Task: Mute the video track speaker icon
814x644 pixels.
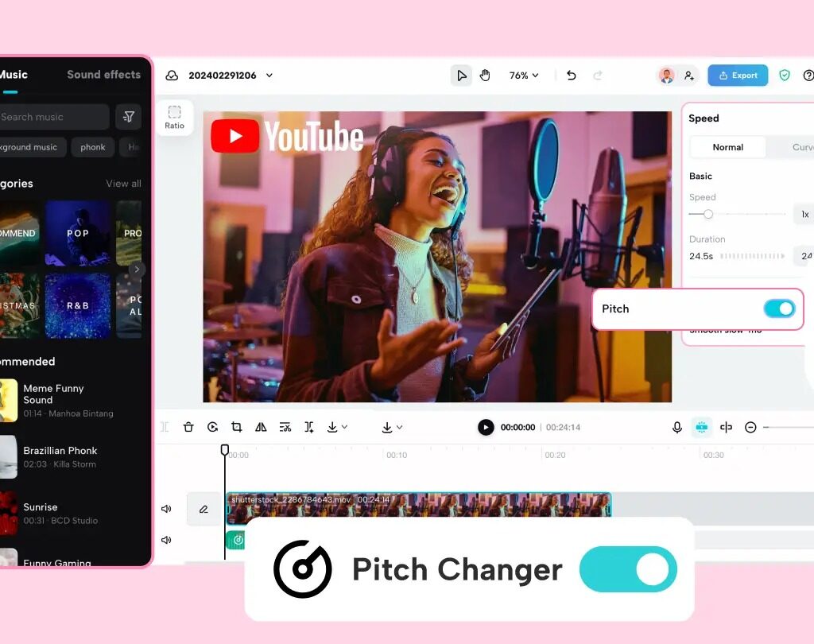Action: coord(166,509)
